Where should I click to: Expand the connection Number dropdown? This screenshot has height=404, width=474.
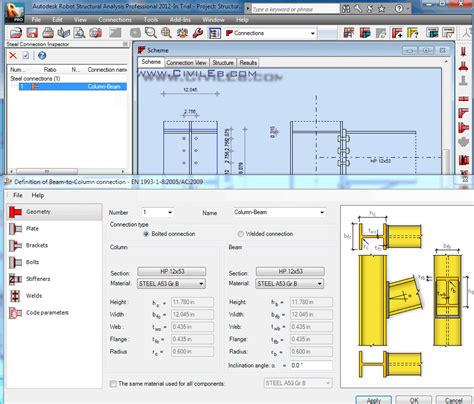tap(170, 212)
